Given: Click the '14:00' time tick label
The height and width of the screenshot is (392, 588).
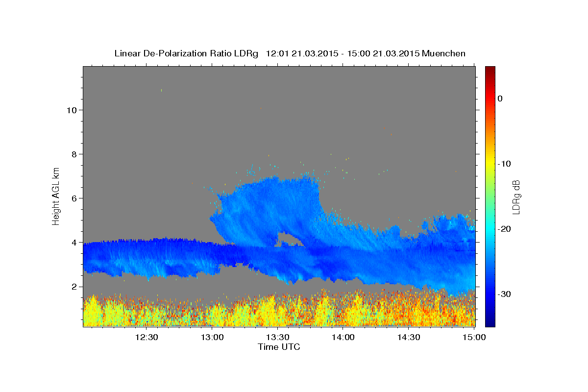Looking at the screenshot, I should tap(343, 337).
